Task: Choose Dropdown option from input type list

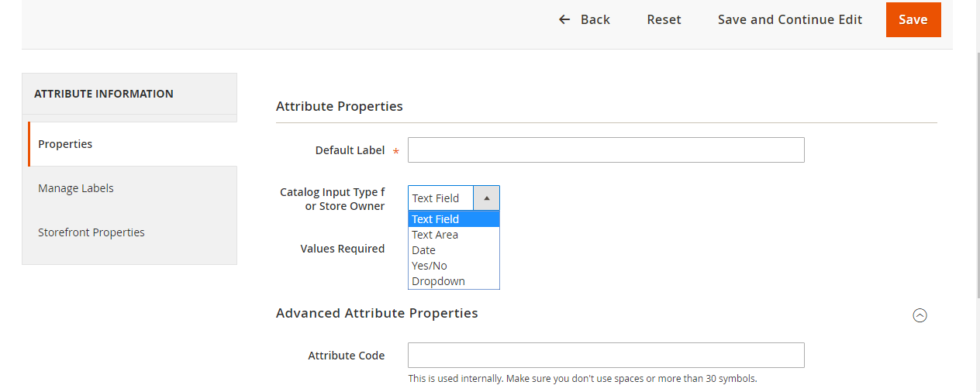Action: tap(454, 281)
